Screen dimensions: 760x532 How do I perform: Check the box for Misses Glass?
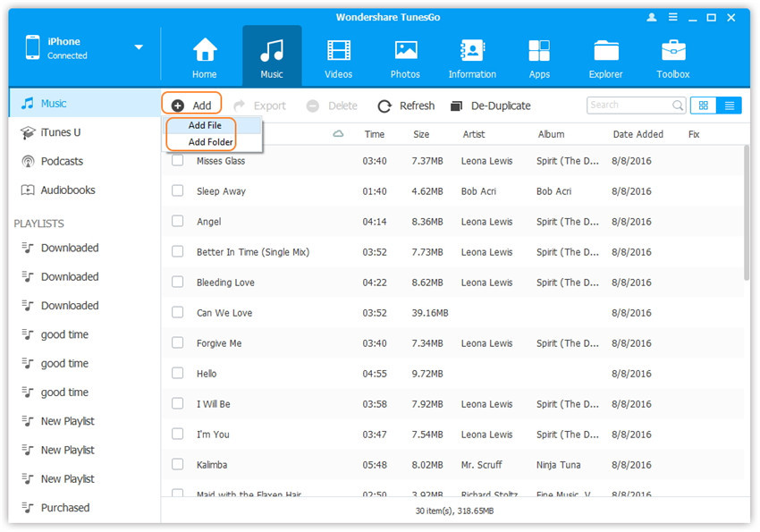point(178,161)
